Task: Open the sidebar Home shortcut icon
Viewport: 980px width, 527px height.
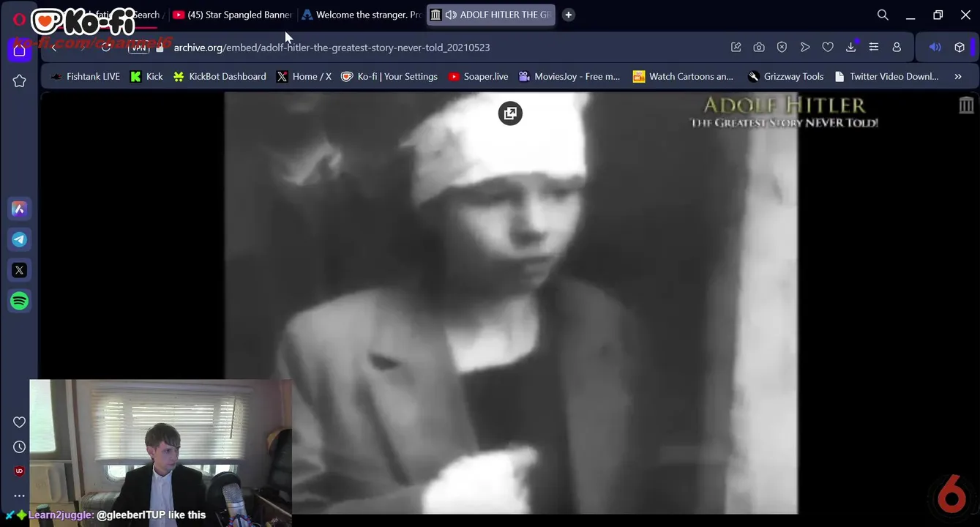Action: 20,50
